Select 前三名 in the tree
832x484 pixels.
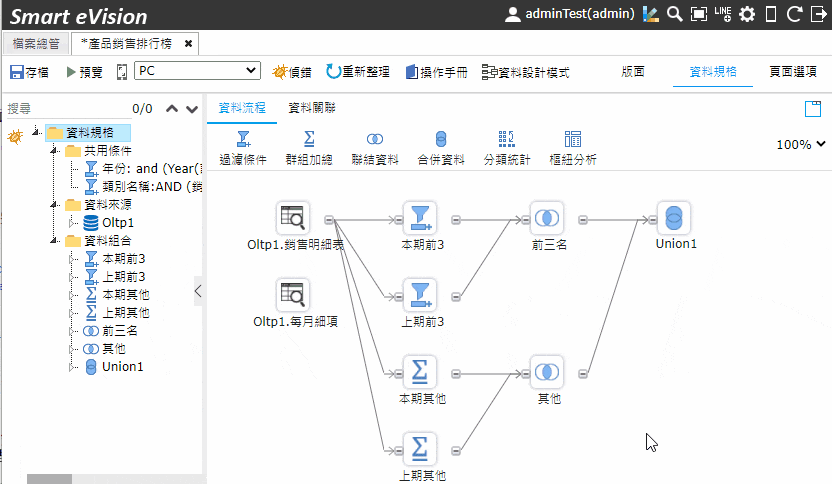click(111, 331)
